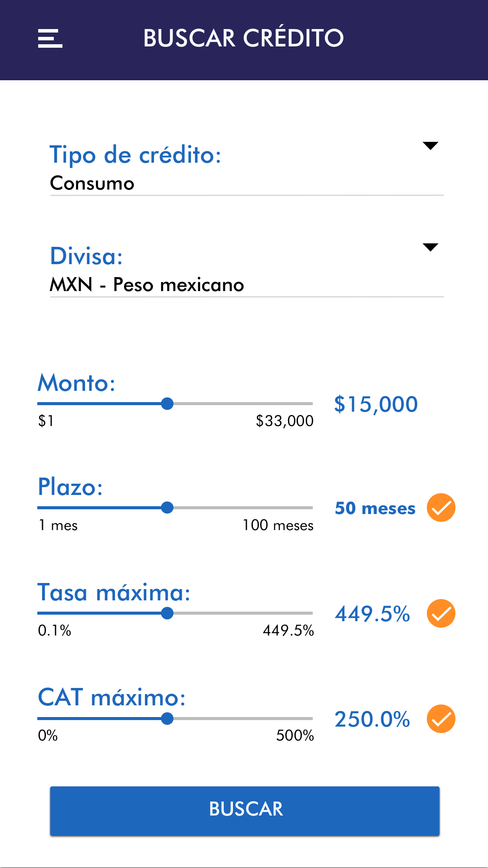488x868 pixels.
Task: Click the CAT máximo slider handle
Action: pos(167,718)
